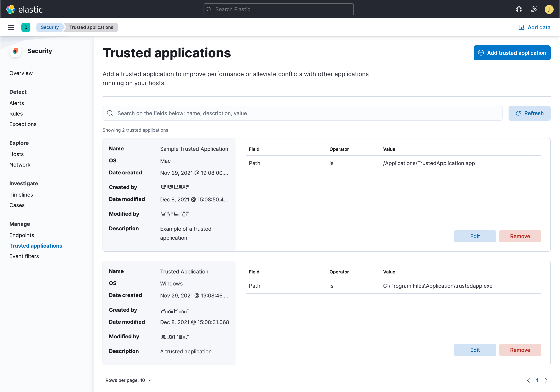The width and height of the screenshot is (560, 392).
Task: Open the newsfeed with the party popper icon
Action: (534, 9)
